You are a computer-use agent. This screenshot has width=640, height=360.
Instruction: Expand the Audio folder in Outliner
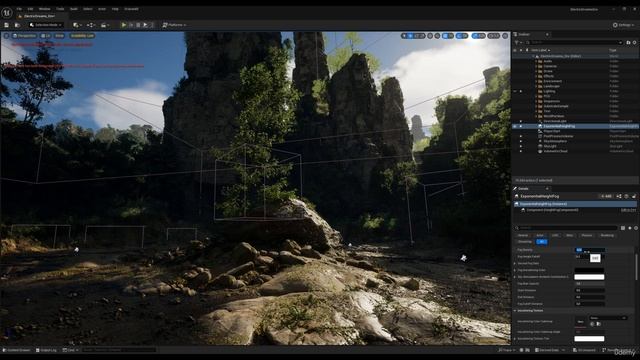click(x=536, y=61)
